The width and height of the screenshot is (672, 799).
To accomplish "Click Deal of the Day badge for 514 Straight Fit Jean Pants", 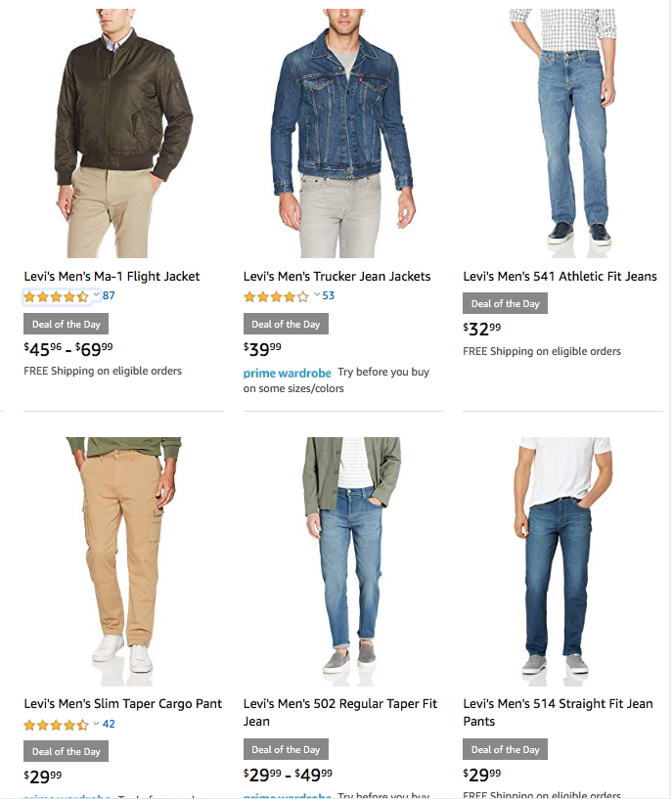I will [x=505, y=750].
